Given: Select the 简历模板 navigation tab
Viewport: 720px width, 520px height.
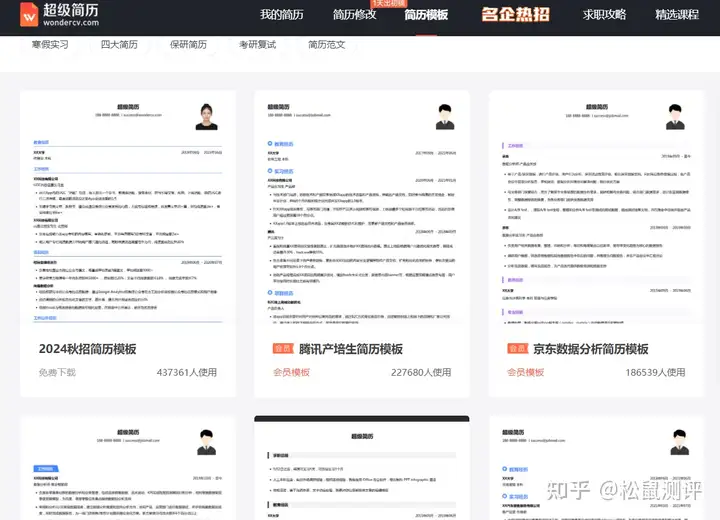Looking at the screenshot, I should [x=426, y=15].
